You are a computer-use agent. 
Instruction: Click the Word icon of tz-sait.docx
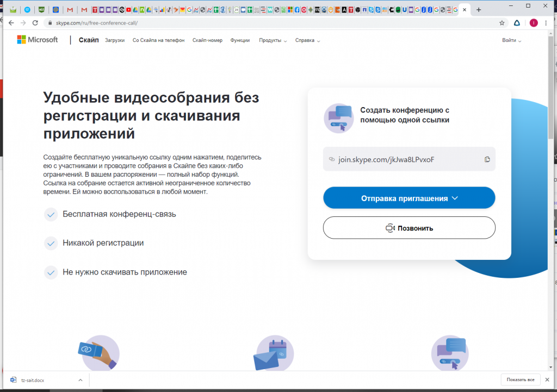pos(13,380)
